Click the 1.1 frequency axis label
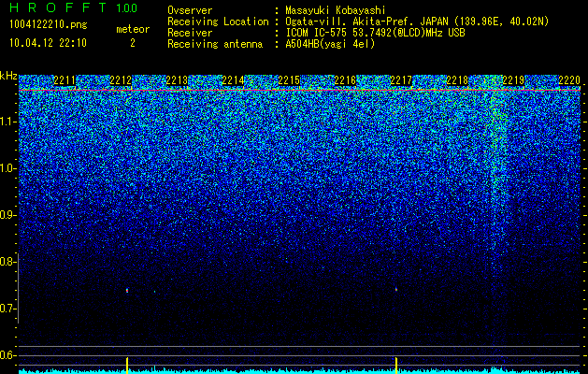The height and width of the screenshot is (374, 588). coord(7,122)
